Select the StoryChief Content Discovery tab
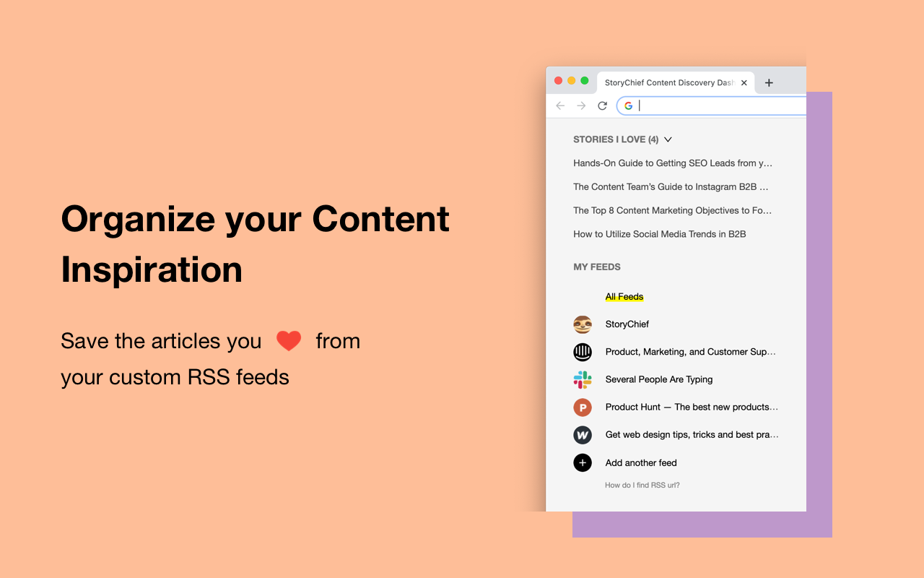The height and width of the screenshot is (578, 924). 676,82
